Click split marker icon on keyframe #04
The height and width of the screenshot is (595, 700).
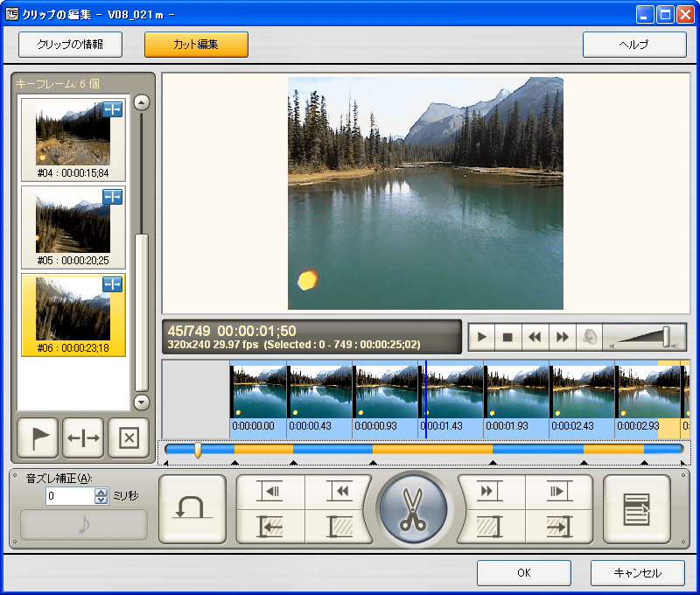(113, 109)
